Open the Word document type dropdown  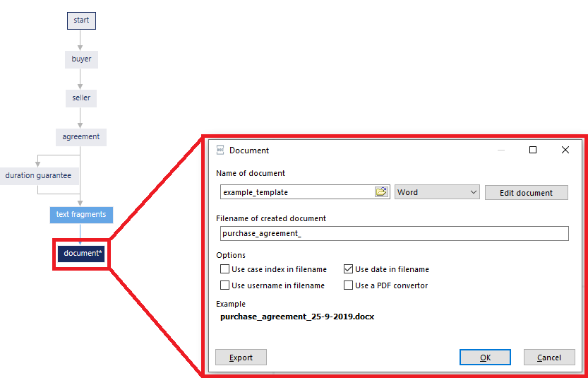pos(437,192)
